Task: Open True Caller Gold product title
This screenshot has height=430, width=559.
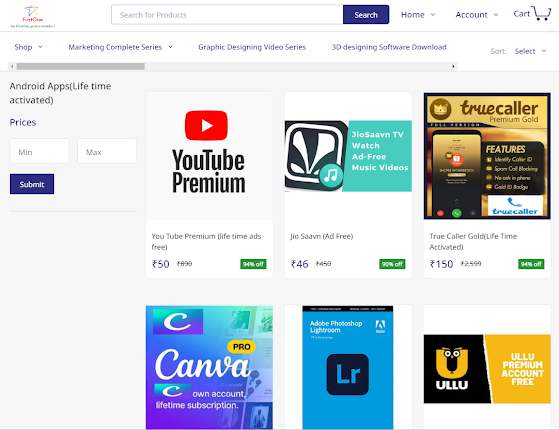Action: 473,241
